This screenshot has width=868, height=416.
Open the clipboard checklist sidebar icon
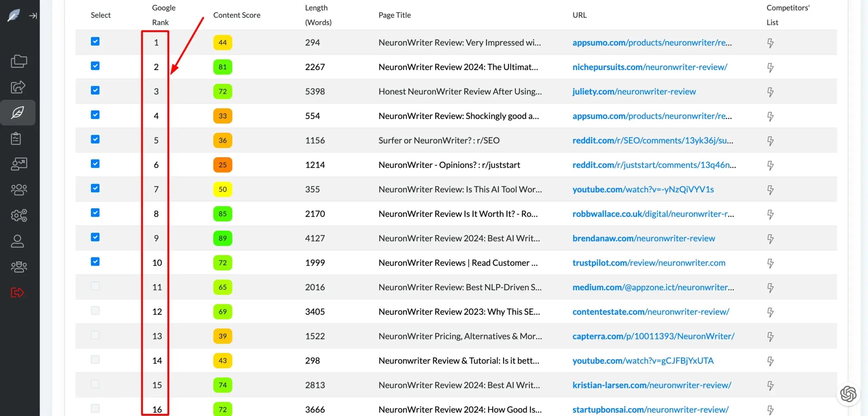(16, 138)
